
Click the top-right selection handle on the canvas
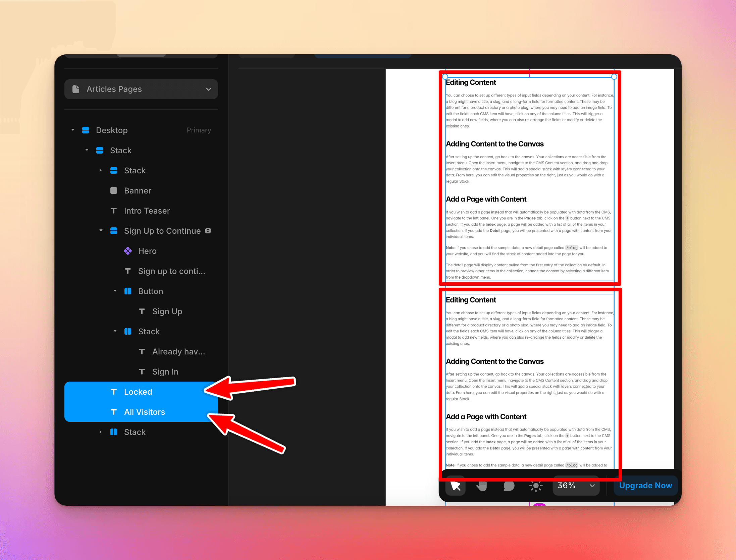614,77
